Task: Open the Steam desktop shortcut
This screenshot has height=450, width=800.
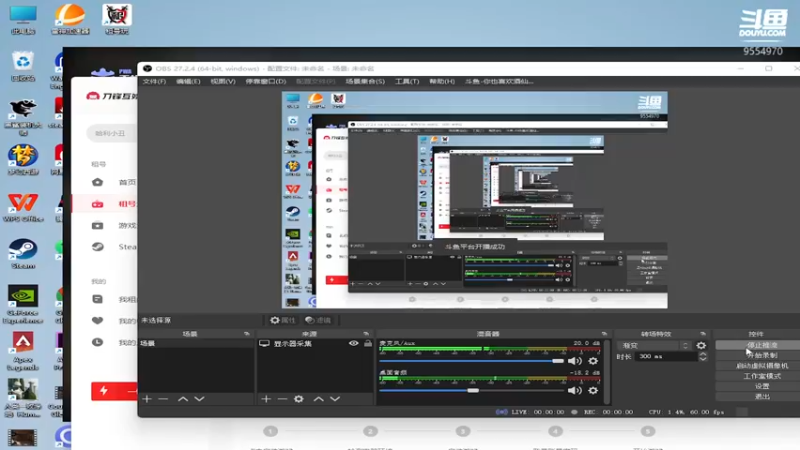Action: point(23,254)
